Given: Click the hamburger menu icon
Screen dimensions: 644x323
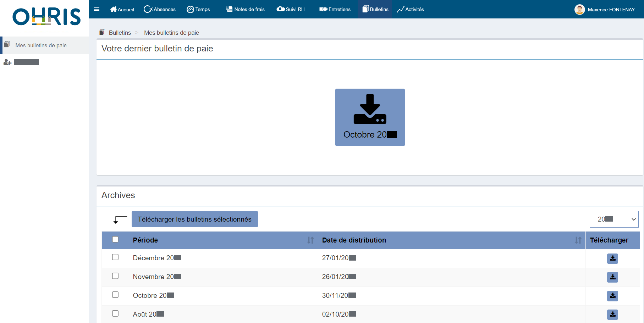Looking at the screenshot, I should (x=97, y=9).
